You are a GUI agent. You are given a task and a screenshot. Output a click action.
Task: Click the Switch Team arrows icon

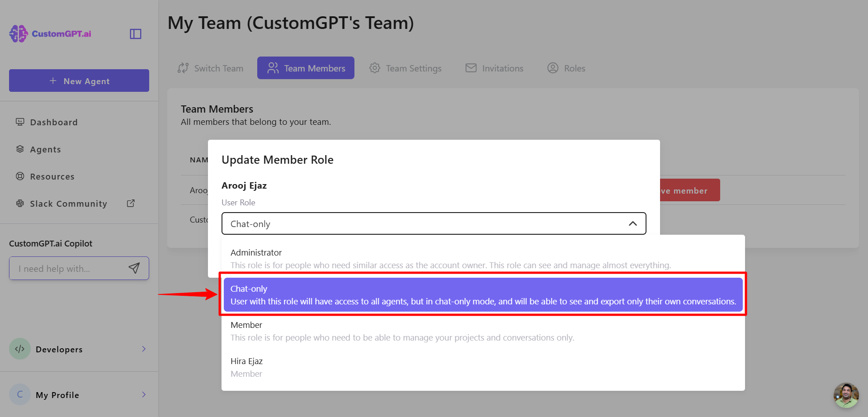pyautogui.click(x=183, y=68)
